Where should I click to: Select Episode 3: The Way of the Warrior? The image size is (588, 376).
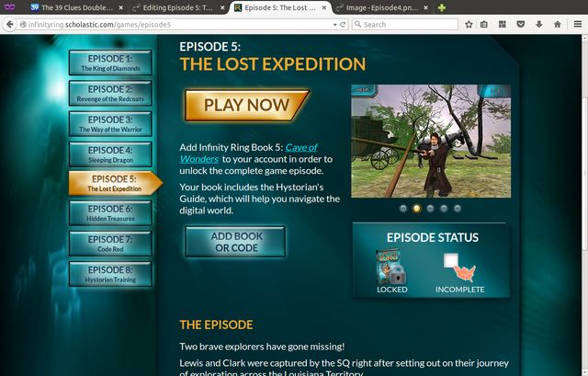point(110,124)
